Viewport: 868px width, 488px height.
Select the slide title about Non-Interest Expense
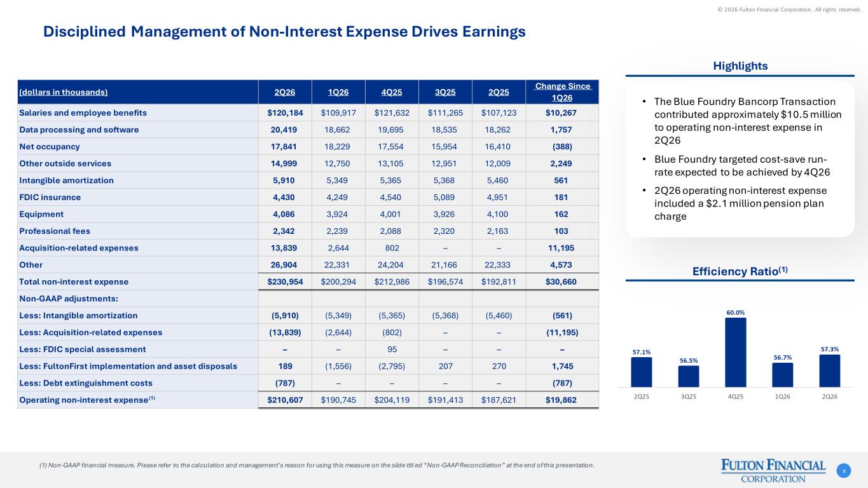(284, 32)
